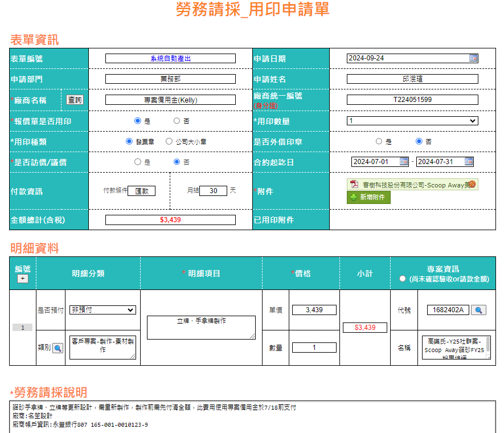Select 是 for 是否外借印章

coord(379,141)
